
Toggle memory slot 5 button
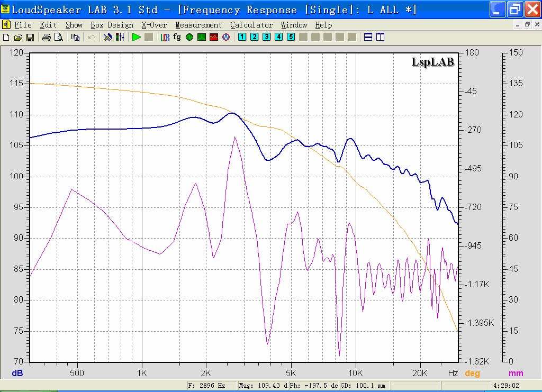coord(291,37)
